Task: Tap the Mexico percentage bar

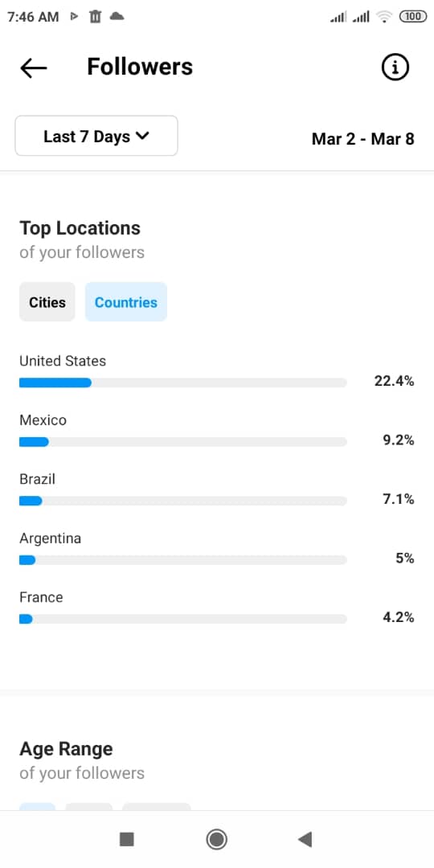Action: (182, 442)
